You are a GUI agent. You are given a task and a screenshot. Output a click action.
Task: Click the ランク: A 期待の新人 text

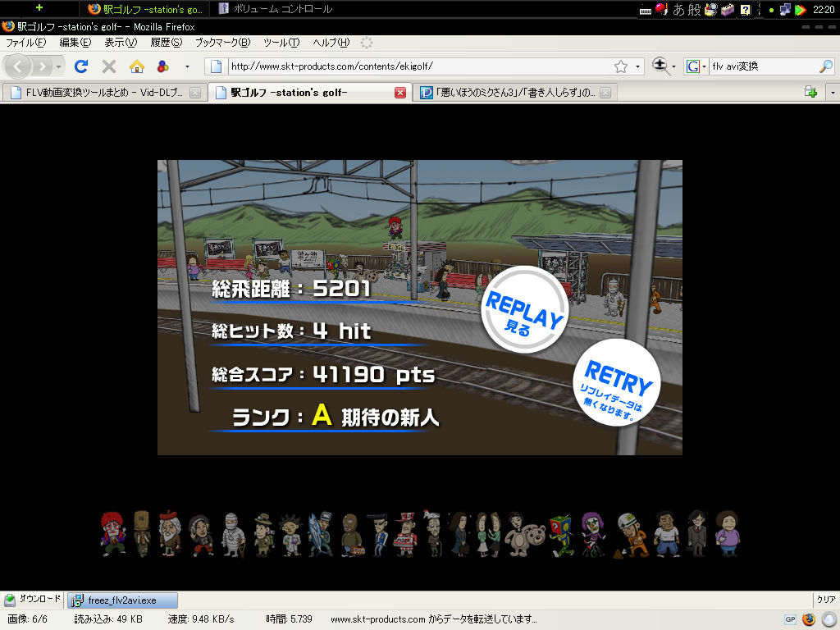click(336, 416)
